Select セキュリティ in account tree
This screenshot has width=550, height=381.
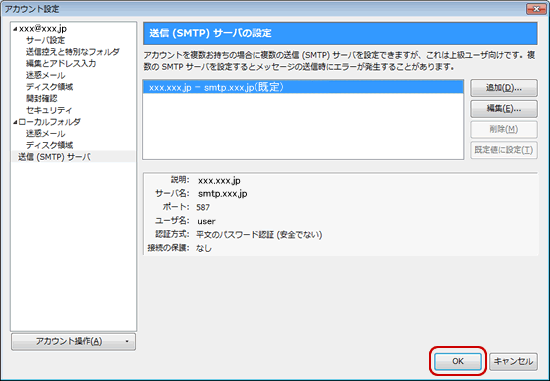49,110
